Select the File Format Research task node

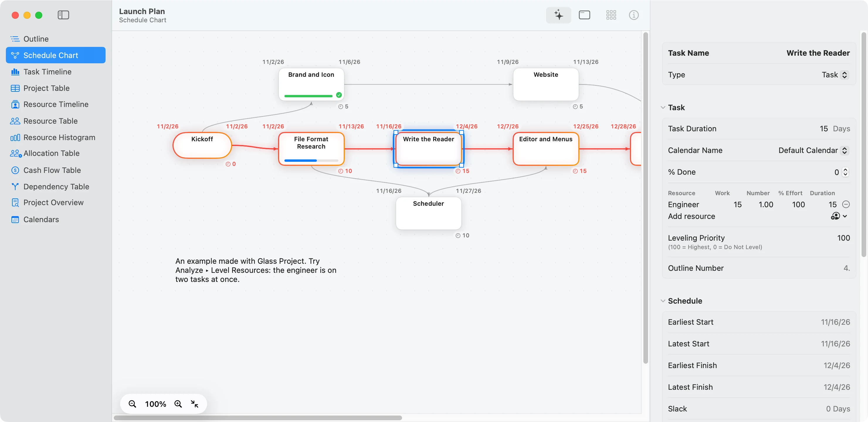[x=311, y=149]
